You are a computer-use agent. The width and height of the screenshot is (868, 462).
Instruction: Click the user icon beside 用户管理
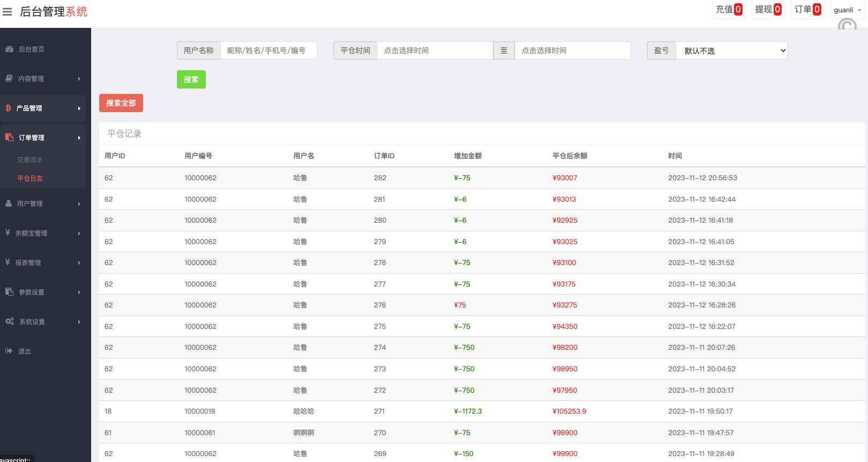[9, 203]
